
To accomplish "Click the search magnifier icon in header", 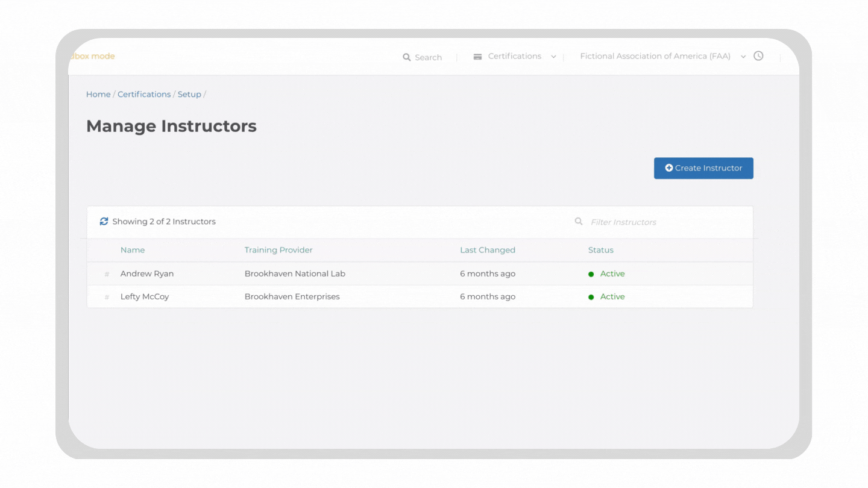I will (x=407, y=57).
